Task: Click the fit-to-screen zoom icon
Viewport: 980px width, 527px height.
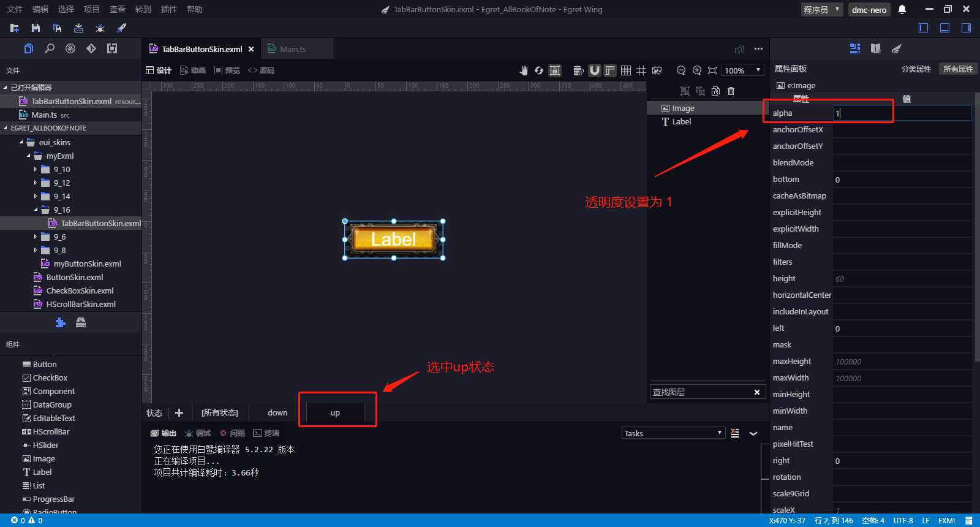Action: click(x=712, y=70)
